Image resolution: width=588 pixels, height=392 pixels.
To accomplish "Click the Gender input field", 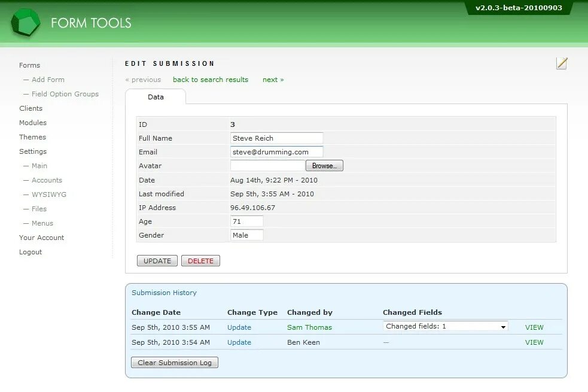I will 247,235.
